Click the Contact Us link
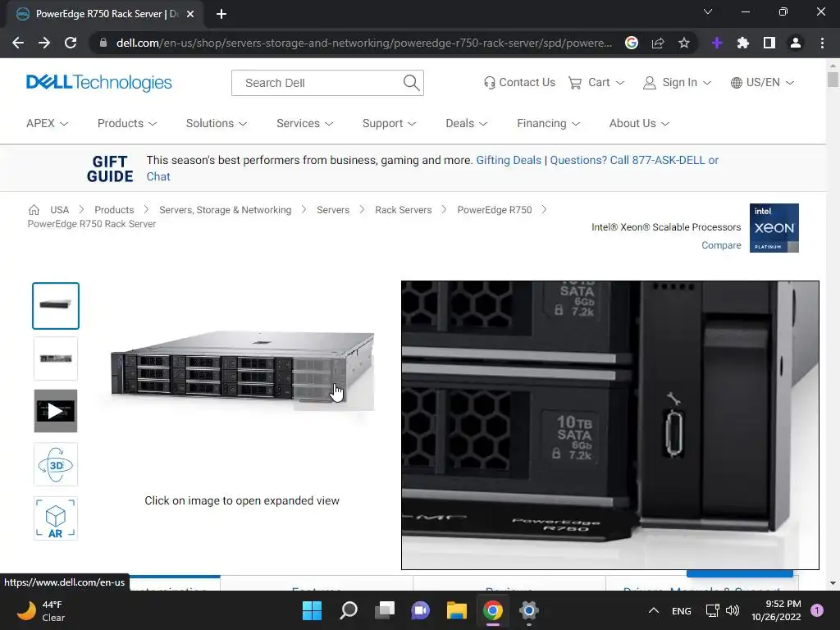Image resolution: width=840 pixels, height=630 pixels. 527,83
